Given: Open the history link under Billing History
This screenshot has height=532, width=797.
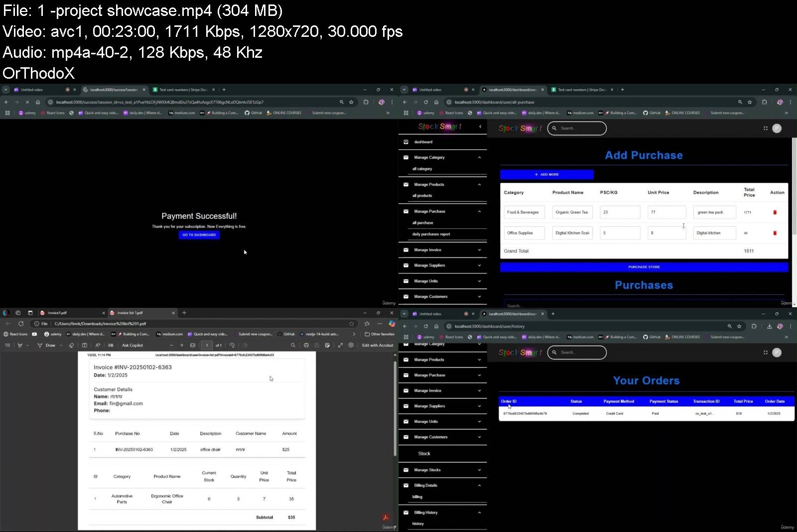Looking at the screenshot, I should (x=418, y=524).
